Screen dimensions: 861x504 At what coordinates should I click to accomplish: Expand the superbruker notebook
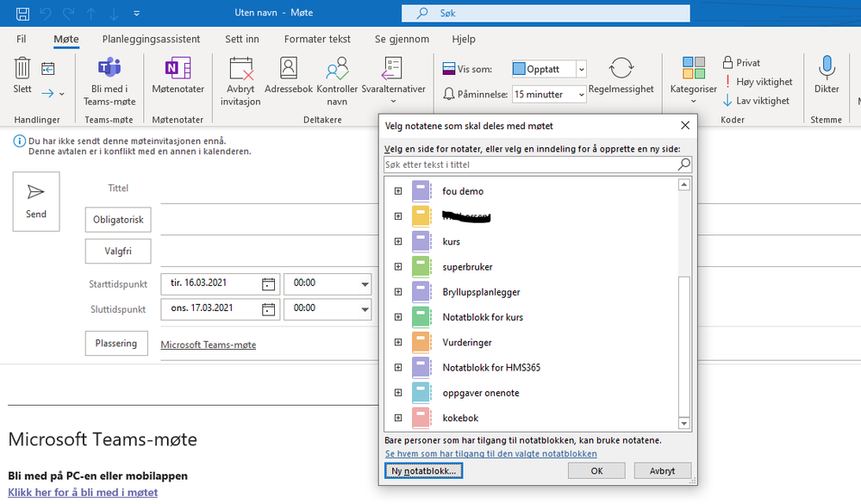click(398, 267)
